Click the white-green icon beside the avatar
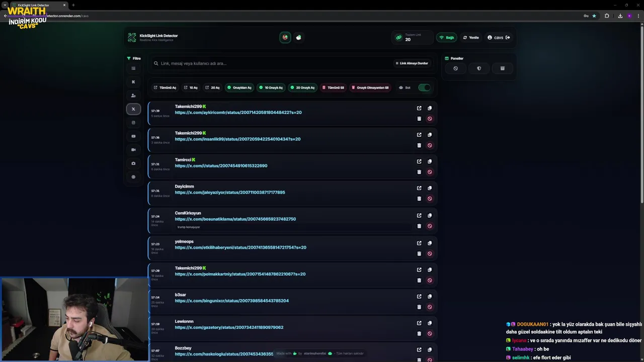644x362 pixels. click(x=299, y=37)
